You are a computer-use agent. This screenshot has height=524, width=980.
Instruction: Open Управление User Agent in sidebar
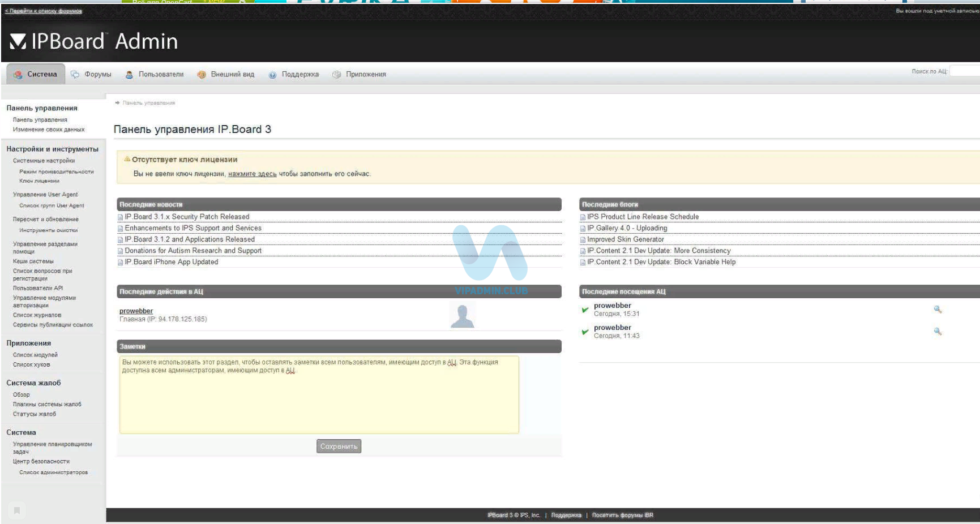[45, 195]
